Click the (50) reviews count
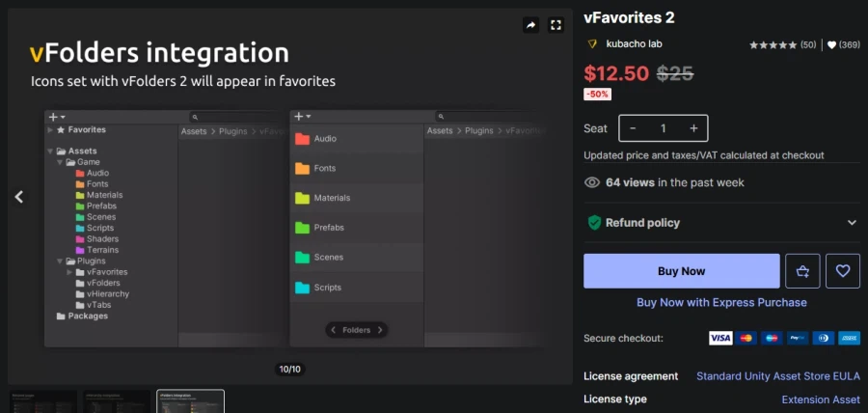The height and width of the screenshot is (413, 868). (808, 44)
